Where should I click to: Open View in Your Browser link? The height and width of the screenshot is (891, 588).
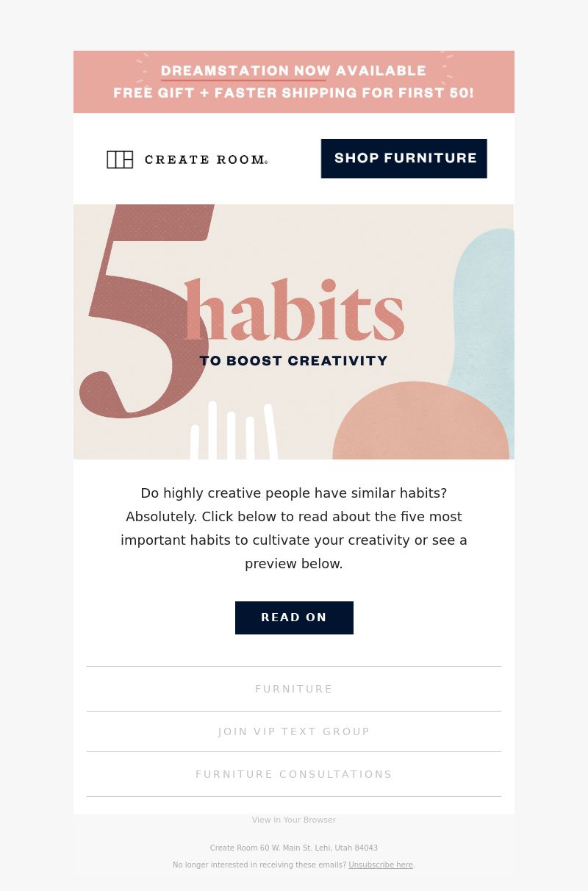click(294, 820)
